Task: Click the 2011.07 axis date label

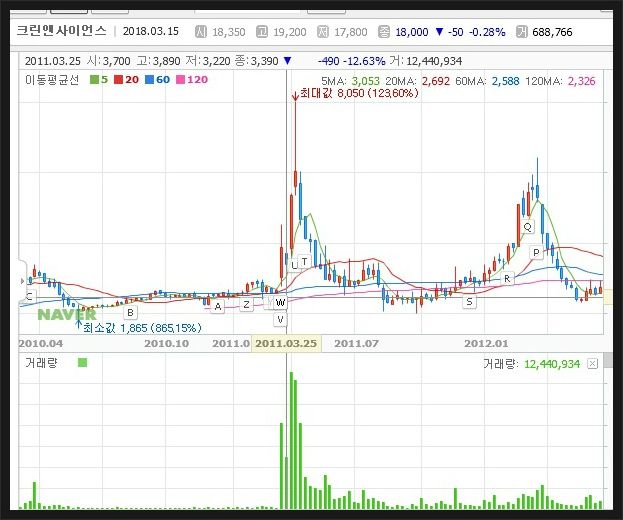Action: coord(356,343)
